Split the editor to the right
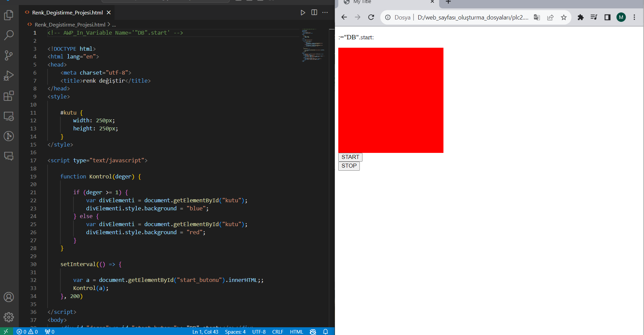This screenshot has width=644, height=335. 314,12
